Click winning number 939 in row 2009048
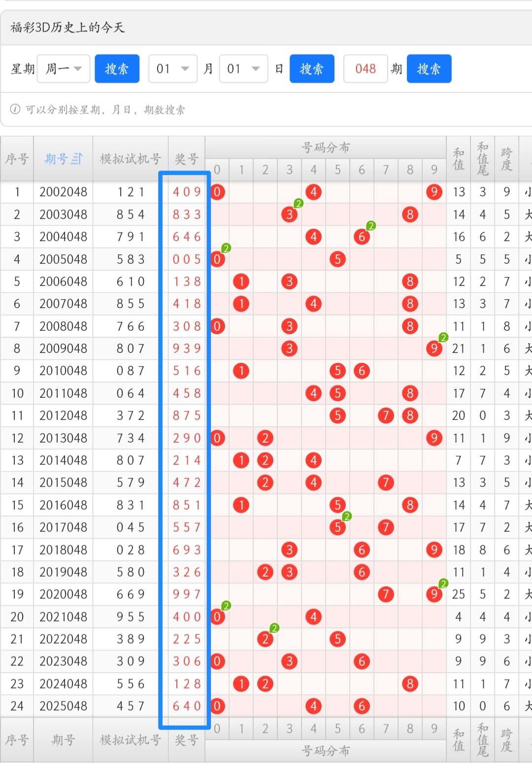Screen dimensions: 532x768 click(x=187, y=349)
